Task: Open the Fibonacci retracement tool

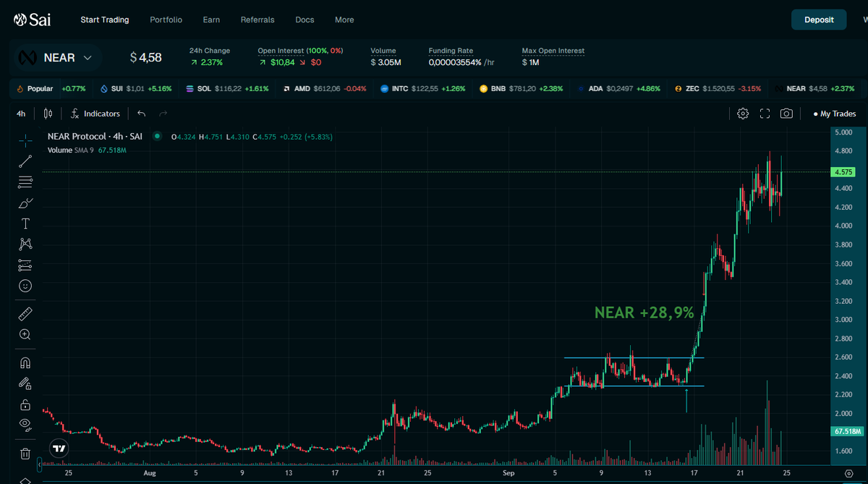Action: [25, 182]
